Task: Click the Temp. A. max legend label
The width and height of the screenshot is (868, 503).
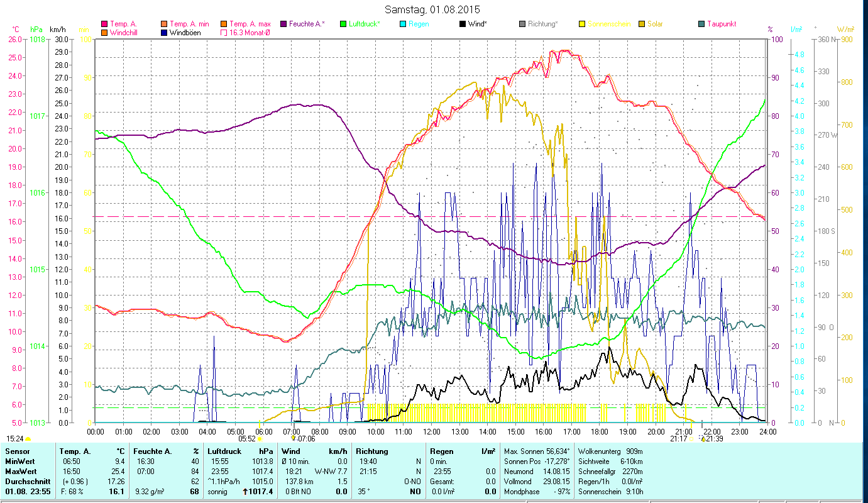Action: click(250, 24)
